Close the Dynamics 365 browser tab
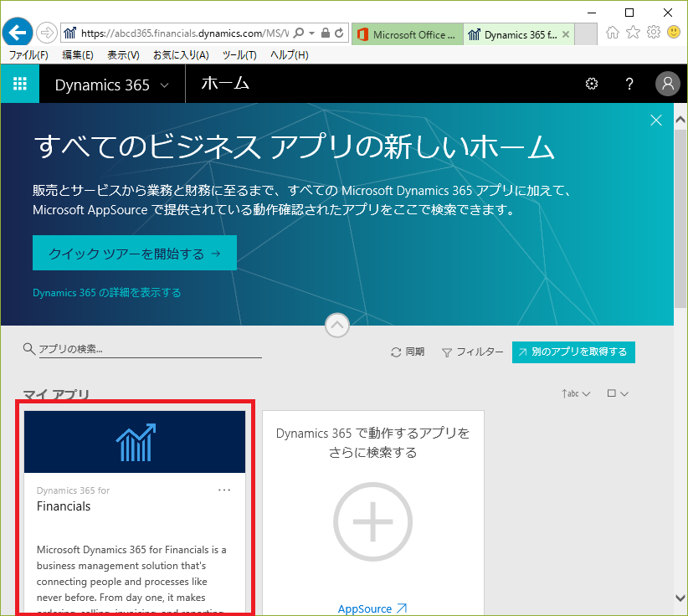The width and height of the screenshot is (688, 616). click(566, 34)
